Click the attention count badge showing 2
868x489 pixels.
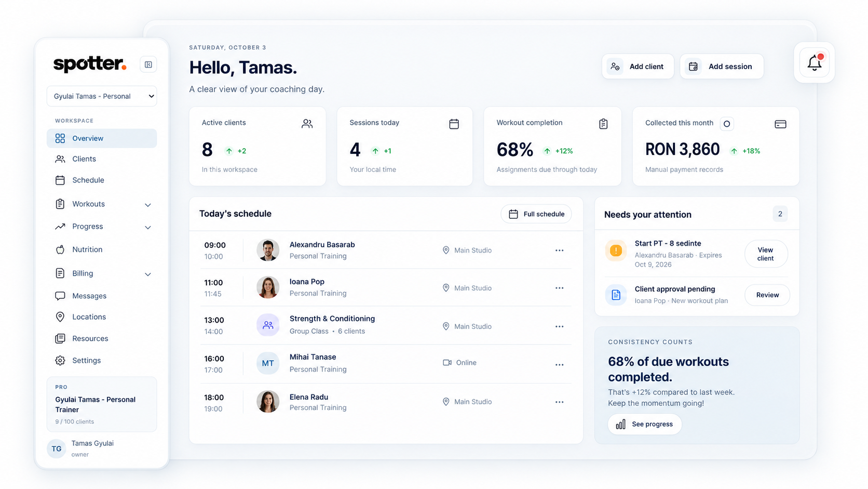(780, 214)
